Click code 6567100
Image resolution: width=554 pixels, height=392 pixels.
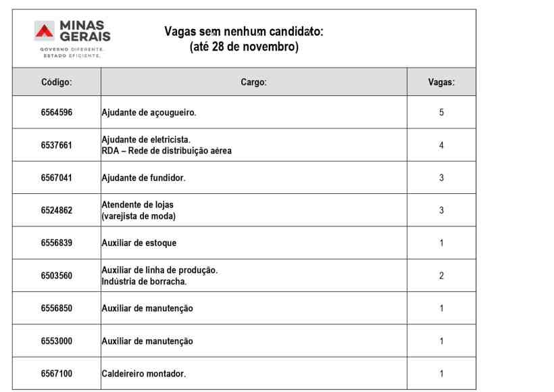[x=57, y=374]
